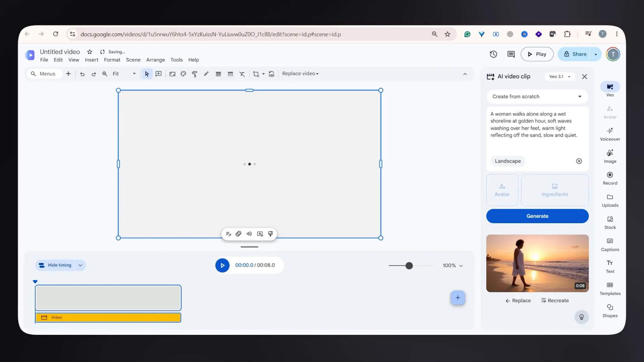
Task: Click the timeline zoom slider handle
Action: (x=409, y=266)
